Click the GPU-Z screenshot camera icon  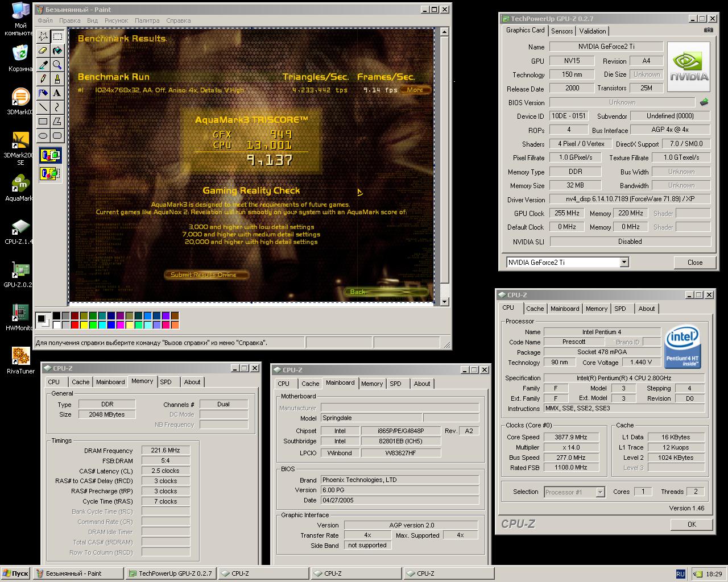pos(708,30)
